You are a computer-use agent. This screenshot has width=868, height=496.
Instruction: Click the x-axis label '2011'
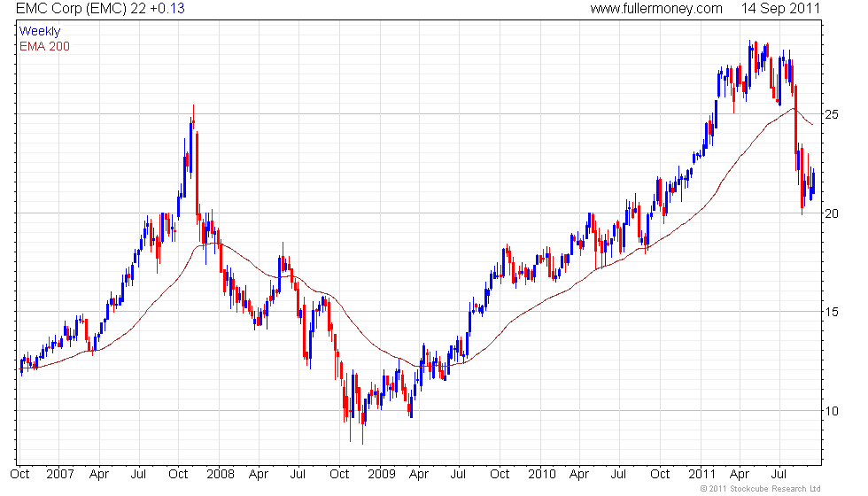[x=701, y=474]
